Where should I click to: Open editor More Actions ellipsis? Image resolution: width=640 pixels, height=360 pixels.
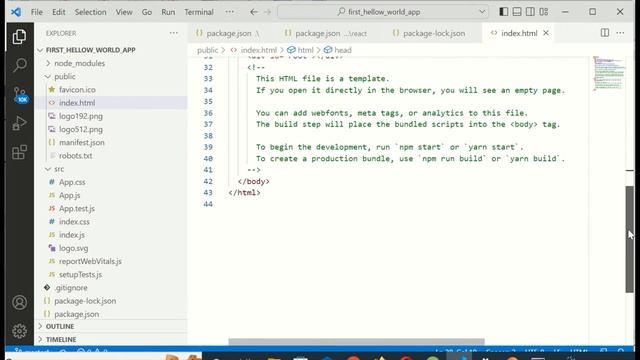[x=620, y=33]
